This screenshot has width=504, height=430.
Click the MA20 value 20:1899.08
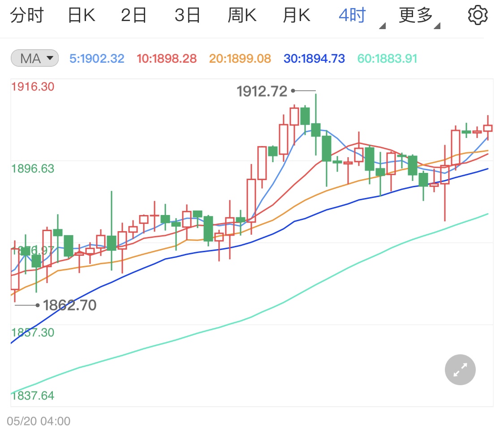[240, 59]
